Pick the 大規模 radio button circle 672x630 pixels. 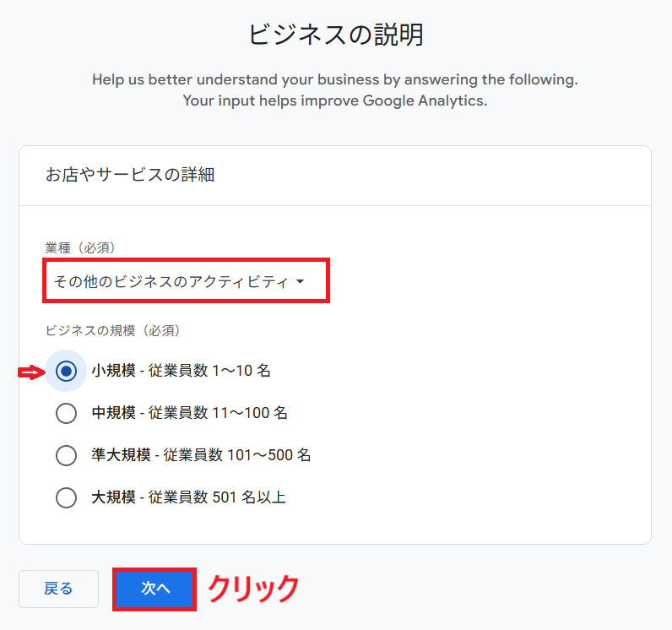point(66,497)
